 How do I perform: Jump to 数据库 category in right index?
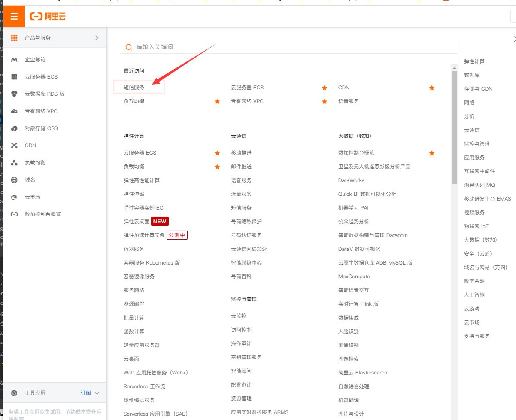[472, 75]
